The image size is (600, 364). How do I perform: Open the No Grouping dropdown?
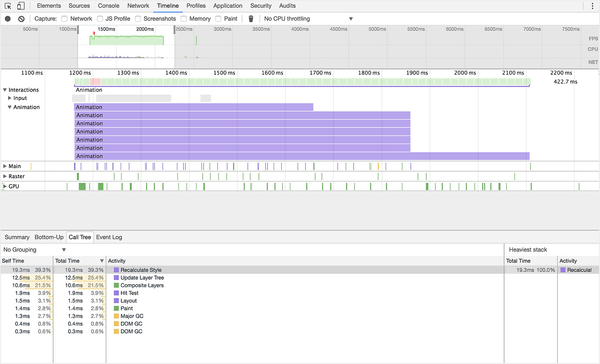coord(35,250)
